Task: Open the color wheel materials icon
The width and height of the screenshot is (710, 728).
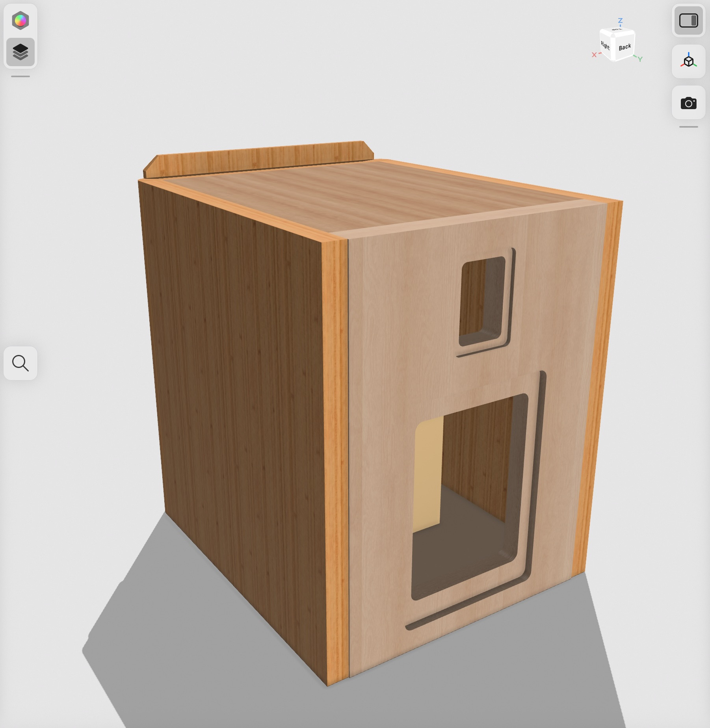Action: tap(20, 20)
